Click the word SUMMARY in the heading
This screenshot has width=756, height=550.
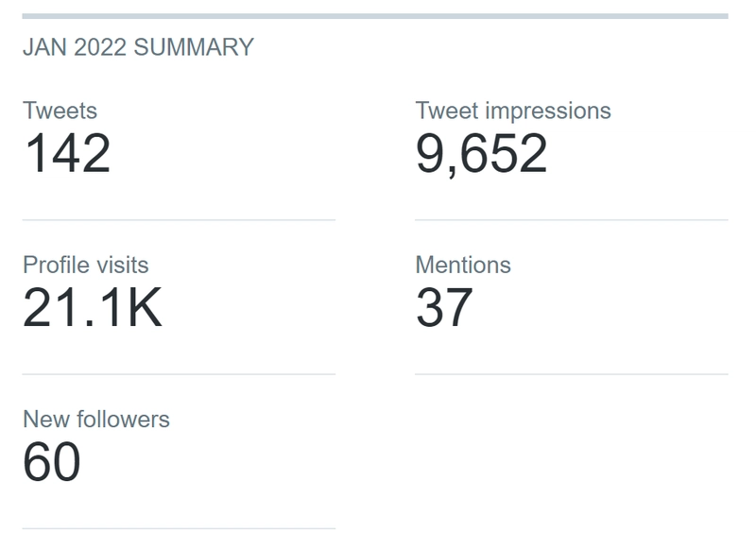(194, 47)
